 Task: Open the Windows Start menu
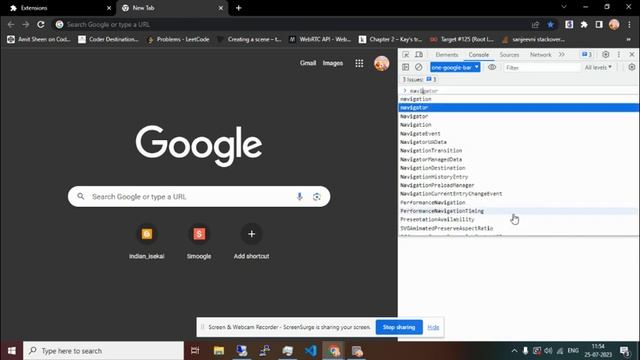tap(11, 351)
